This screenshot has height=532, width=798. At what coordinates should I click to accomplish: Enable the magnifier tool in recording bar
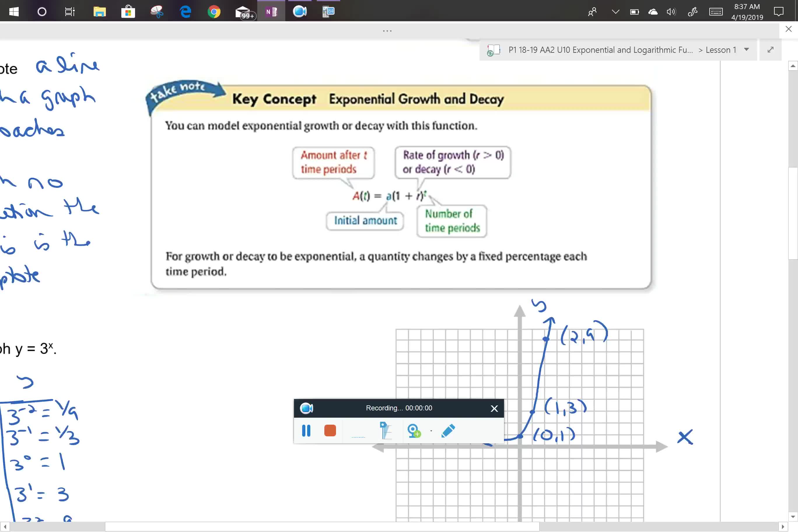pyautogui.click(x=385, y=430)
